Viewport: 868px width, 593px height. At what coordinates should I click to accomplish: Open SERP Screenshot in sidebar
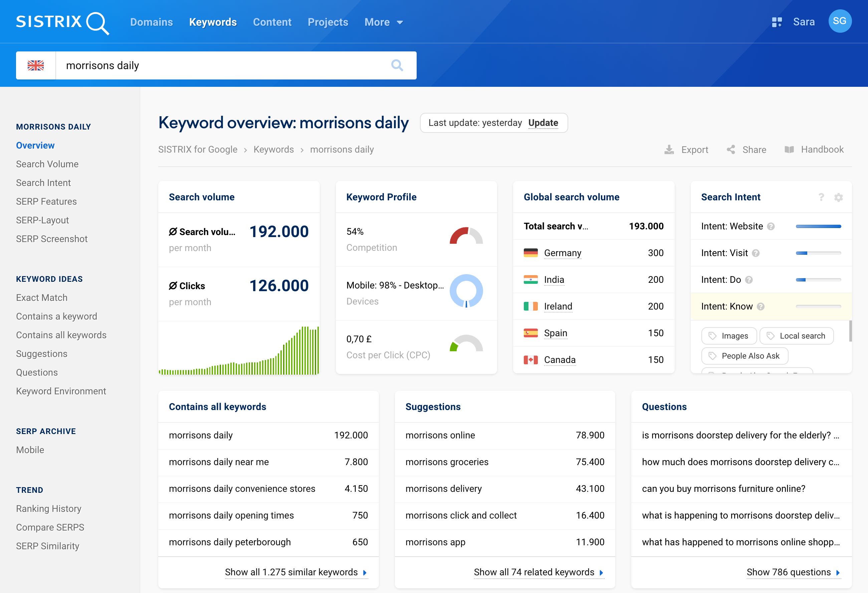click(x=51, y=239)
